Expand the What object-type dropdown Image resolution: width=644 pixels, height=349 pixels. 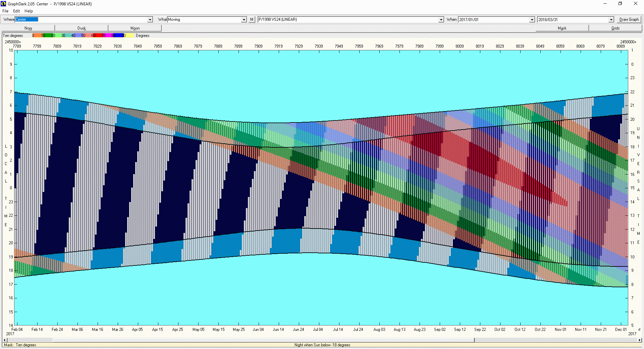pyautogui.click(x=244, y=20)
